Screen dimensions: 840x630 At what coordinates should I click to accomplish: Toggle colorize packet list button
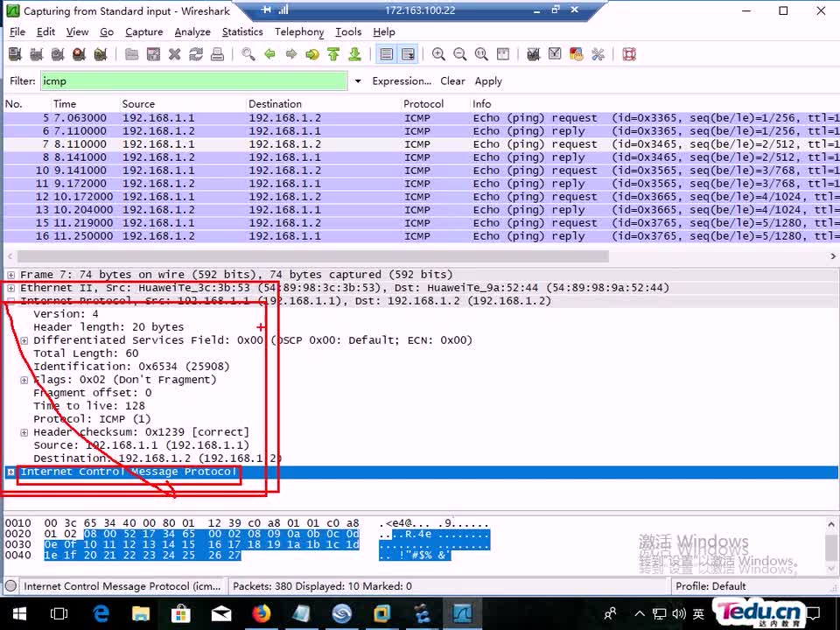click(x=387, y=54)
